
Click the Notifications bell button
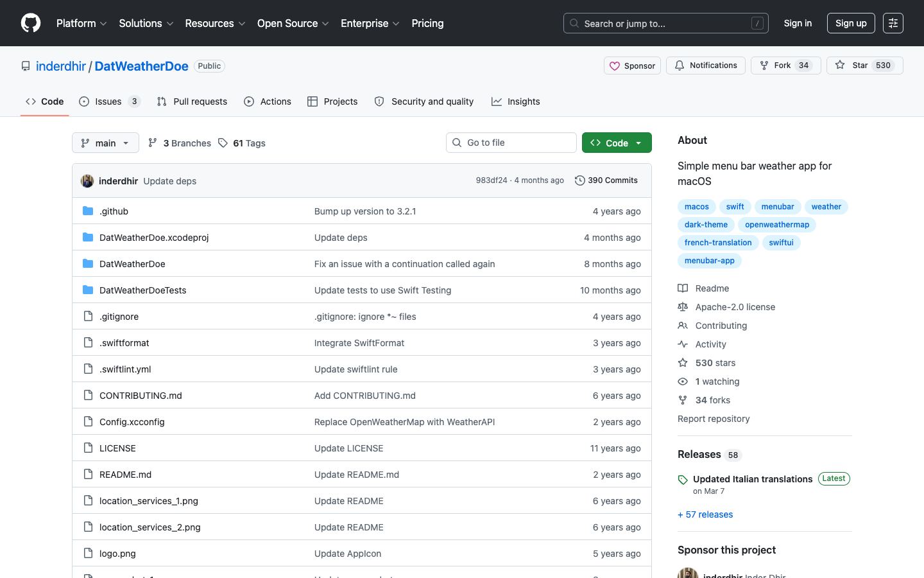[706, 66]
